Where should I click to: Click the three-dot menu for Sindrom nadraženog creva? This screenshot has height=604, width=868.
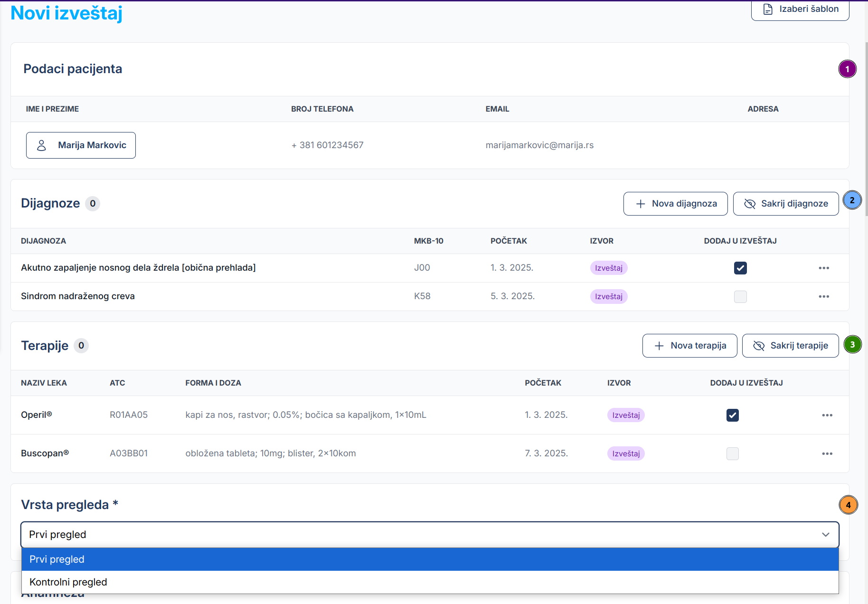824,296
